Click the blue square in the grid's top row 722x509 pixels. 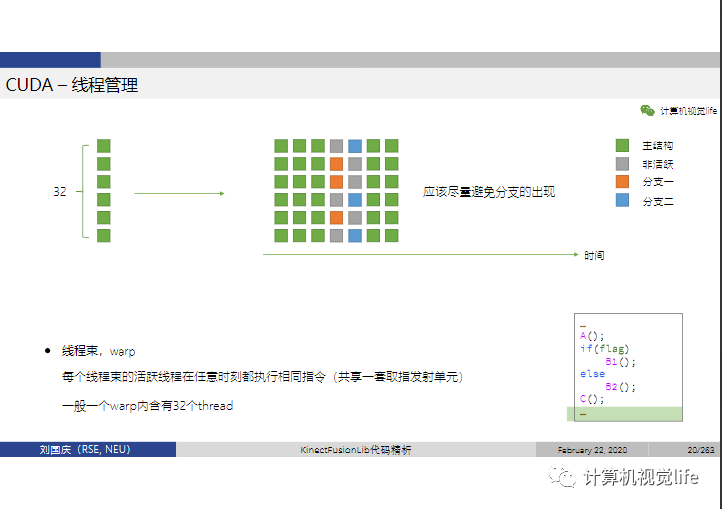(355, 146)
